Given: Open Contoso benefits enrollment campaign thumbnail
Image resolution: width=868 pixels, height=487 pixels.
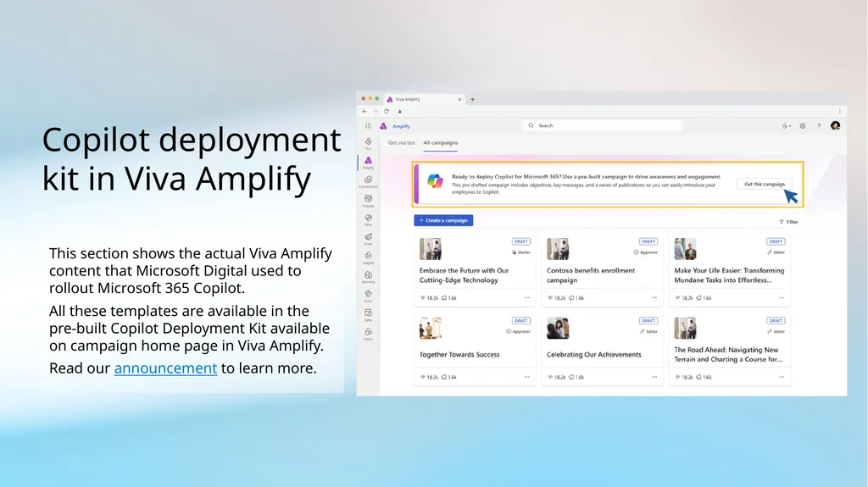Looking at the screenshot, I should [558, 249].
